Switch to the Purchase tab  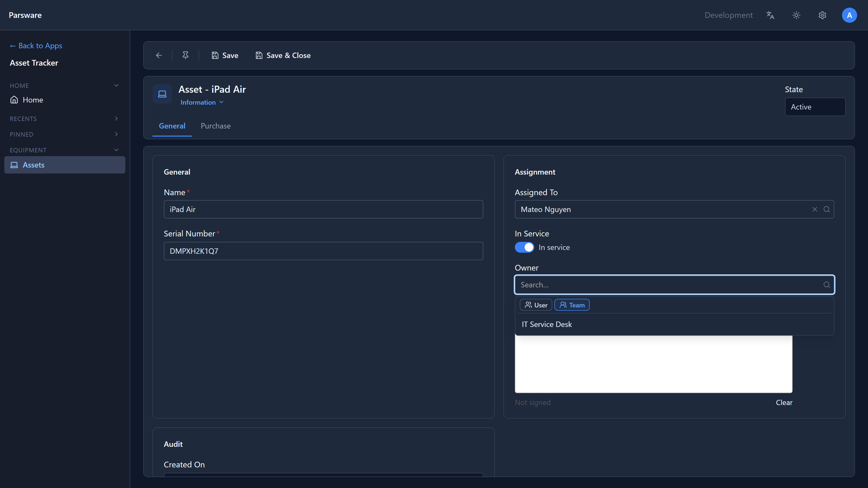[x=216, y=126]
